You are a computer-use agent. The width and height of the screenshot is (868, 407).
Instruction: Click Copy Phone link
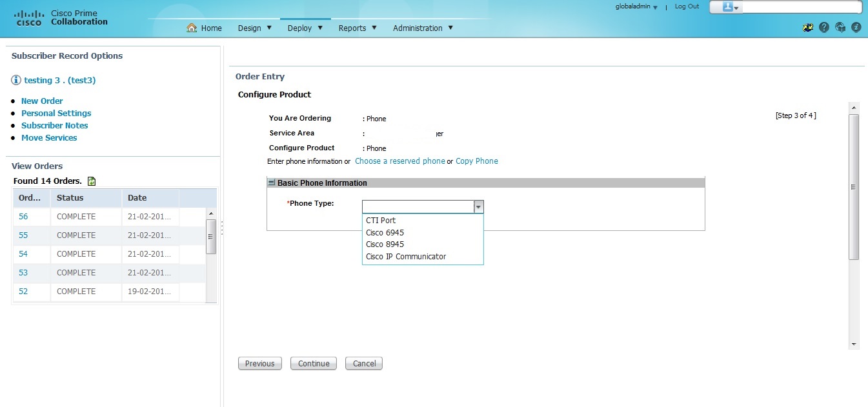(x=477, y=161)
